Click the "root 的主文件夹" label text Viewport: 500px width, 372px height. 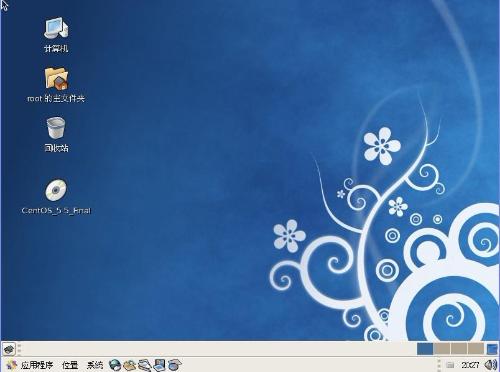56,98
